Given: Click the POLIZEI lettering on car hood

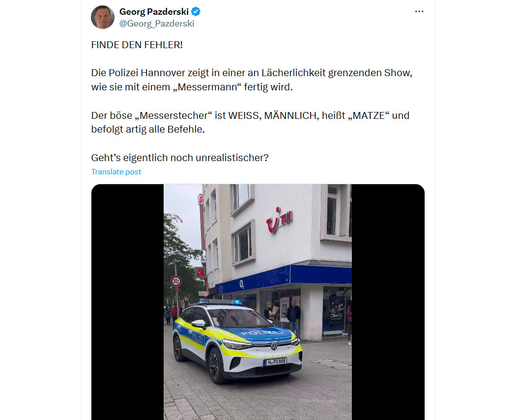Looking at the screenshot, I should (261, 333).
